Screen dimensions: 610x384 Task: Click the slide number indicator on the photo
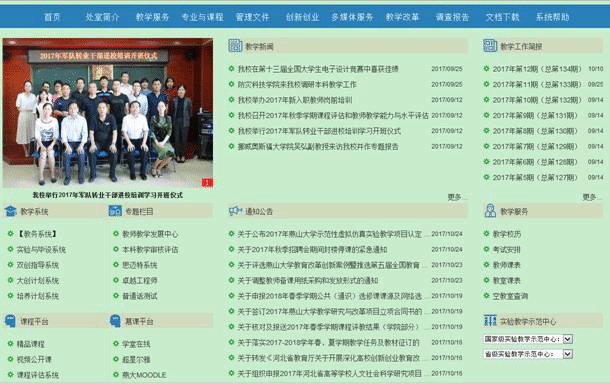tap(207, 182)
